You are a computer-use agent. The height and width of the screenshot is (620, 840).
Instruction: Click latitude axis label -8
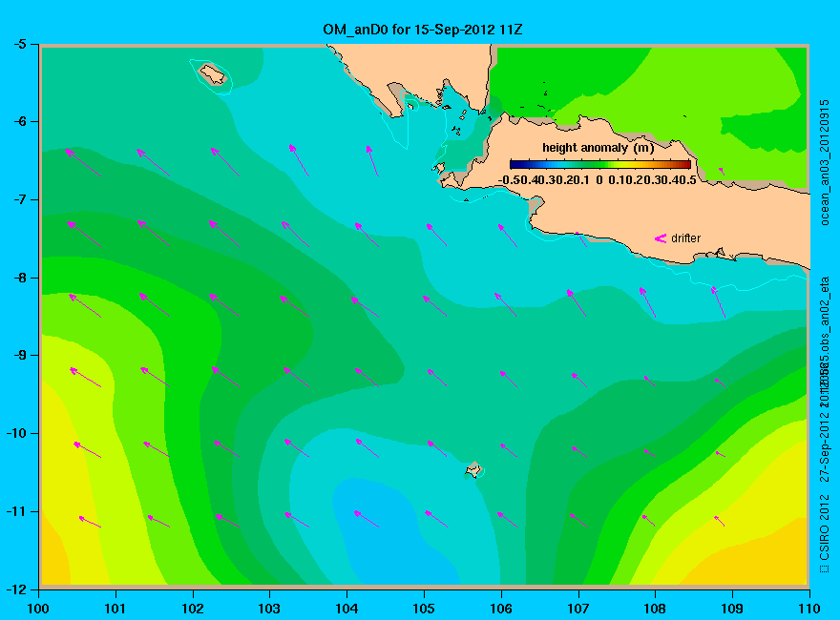[19, 278]
